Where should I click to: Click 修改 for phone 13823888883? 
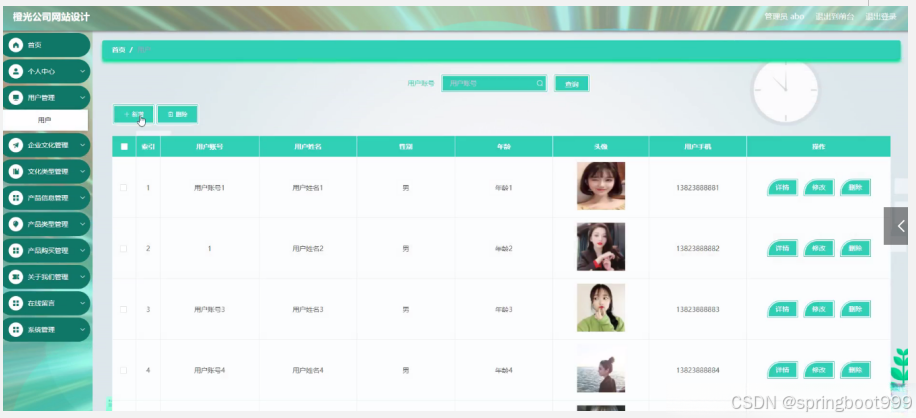click(819, 309)
